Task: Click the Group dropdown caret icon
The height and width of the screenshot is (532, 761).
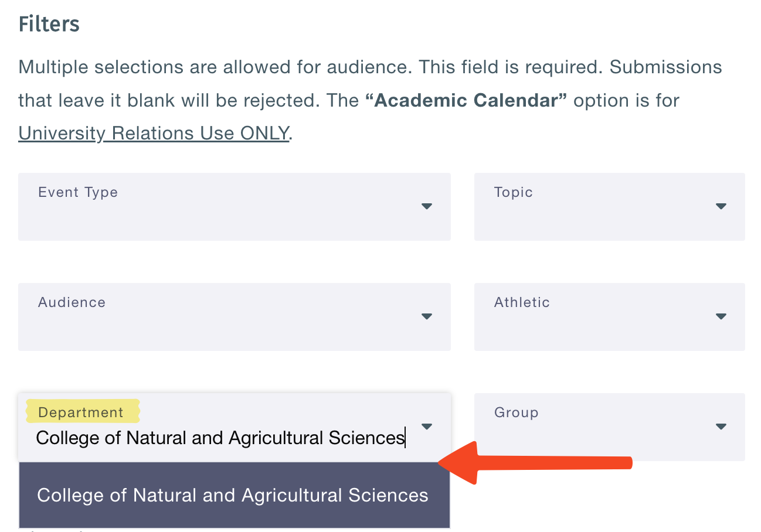Action: point(721,427)
